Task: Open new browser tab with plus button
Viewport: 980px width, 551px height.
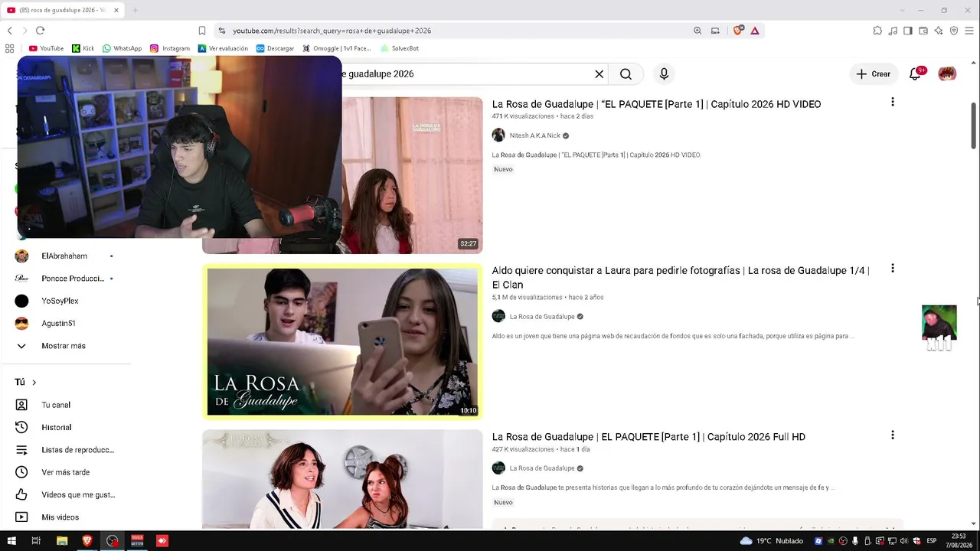Action: (x=135, y=10)
